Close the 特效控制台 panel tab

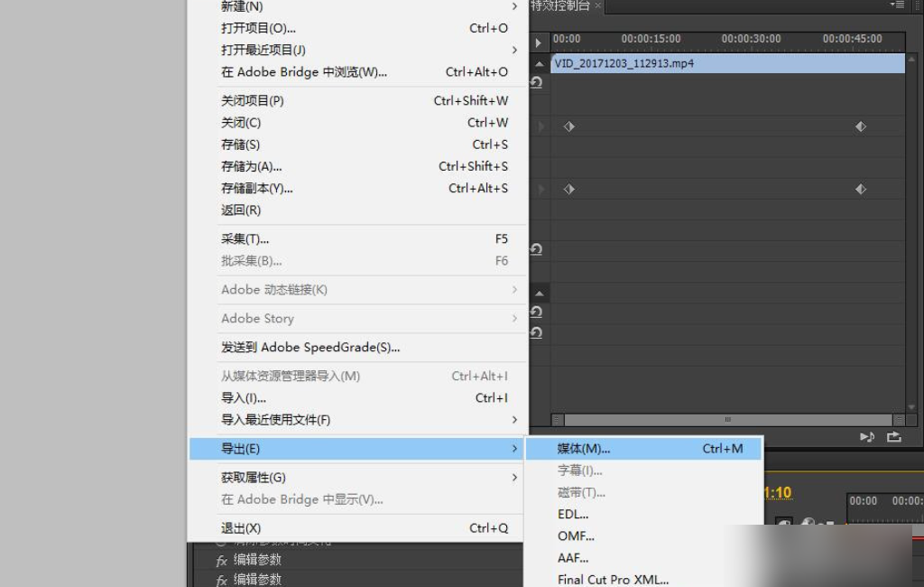click(597, 5)
